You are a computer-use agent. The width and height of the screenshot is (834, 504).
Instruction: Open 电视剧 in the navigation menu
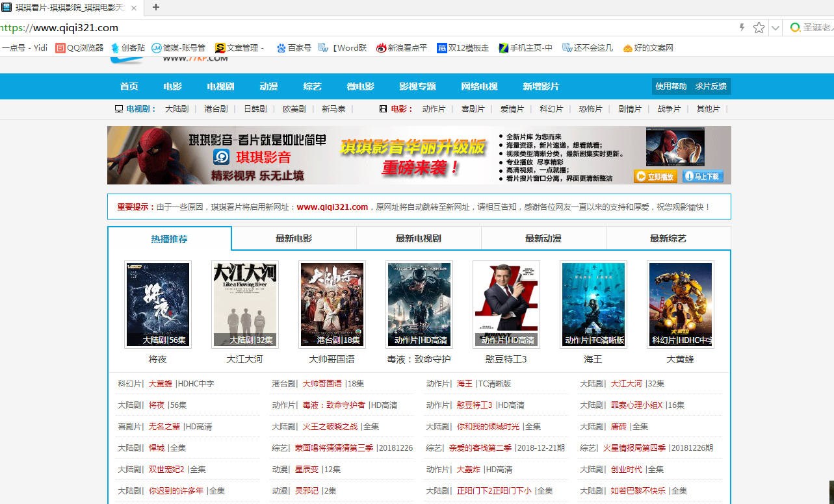[x=220, y=86]
